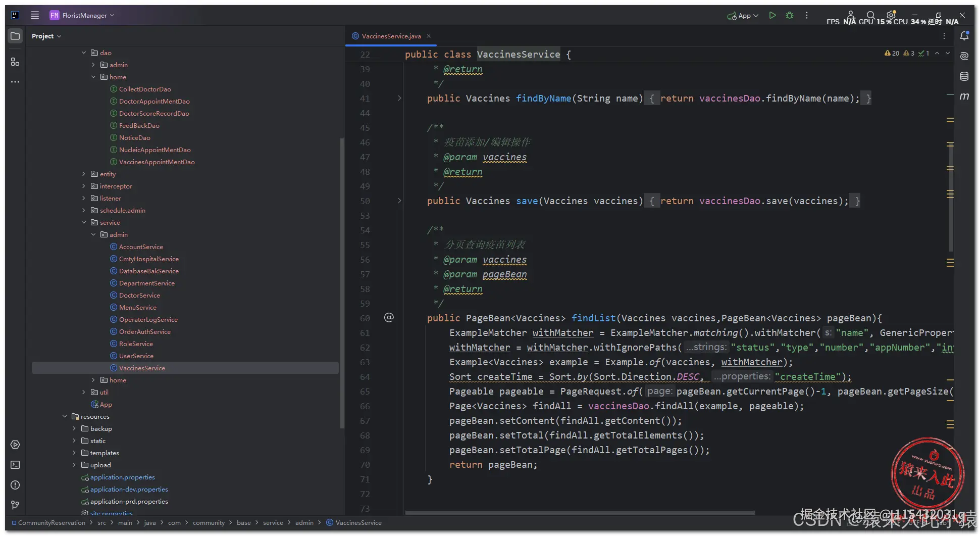980x536 pixels.
Task: Expand the folded findByName method body
Action: pyautogui.click(x=399, y=98)
